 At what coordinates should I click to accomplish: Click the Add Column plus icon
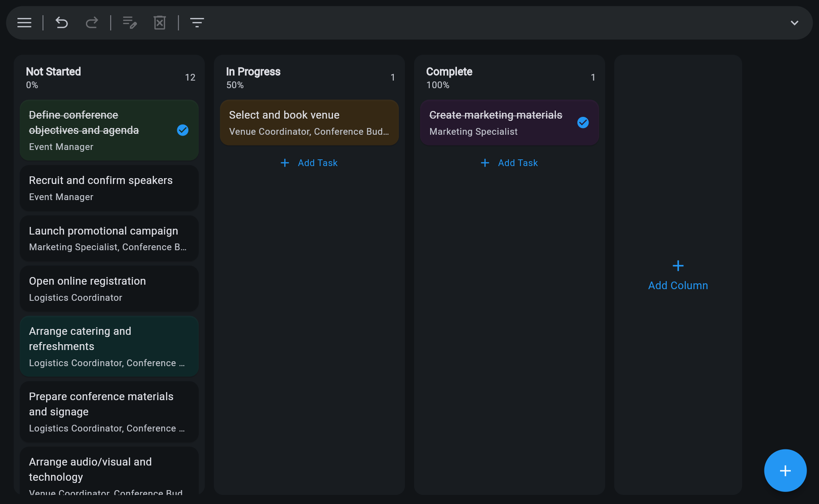click(x=678, y=265)
